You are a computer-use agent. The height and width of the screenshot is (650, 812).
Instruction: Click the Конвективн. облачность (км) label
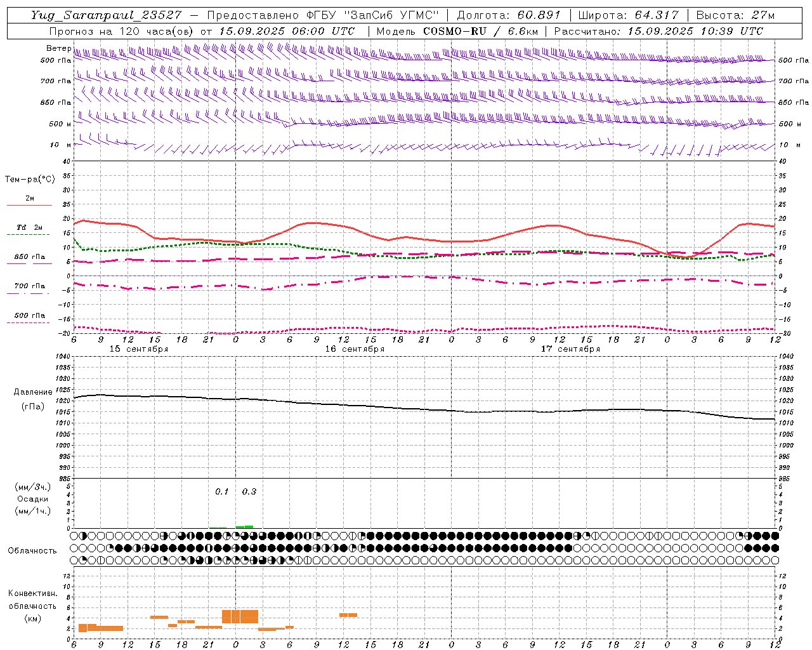click(32, 606)
